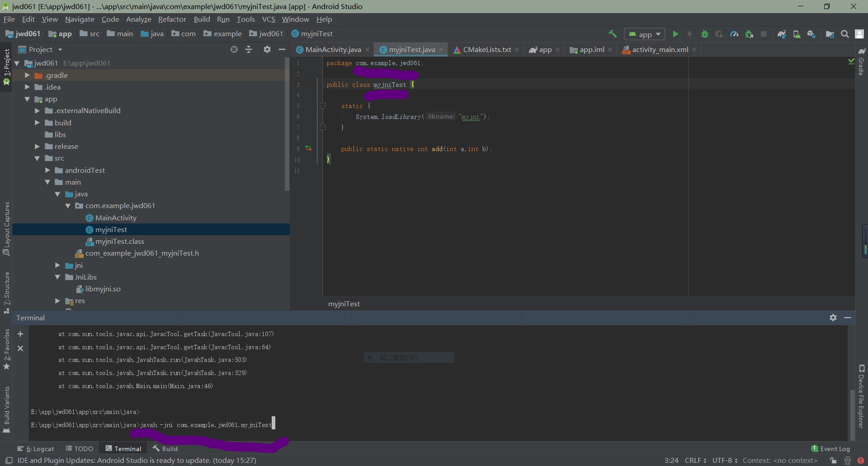Hide the Project panel with minus icon
Image resolution: width=868 pixels, height=466 pixels.
282,49
